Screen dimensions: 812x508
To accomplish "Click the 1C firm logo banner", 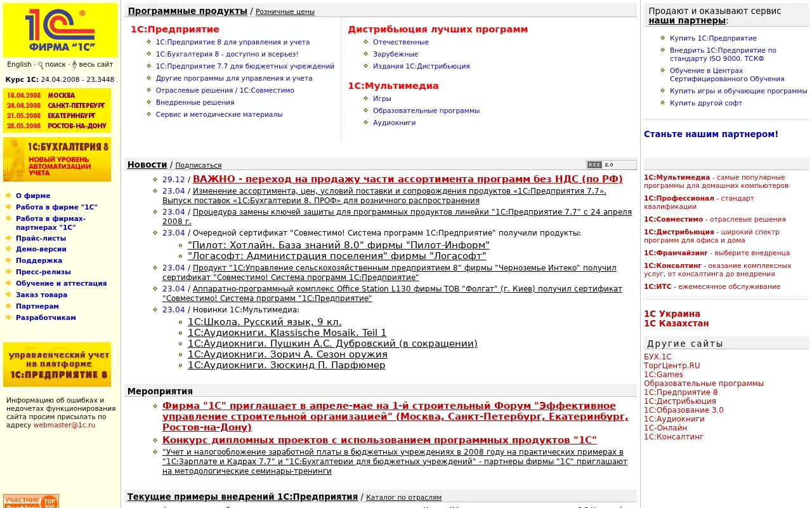I will [60, 30].
